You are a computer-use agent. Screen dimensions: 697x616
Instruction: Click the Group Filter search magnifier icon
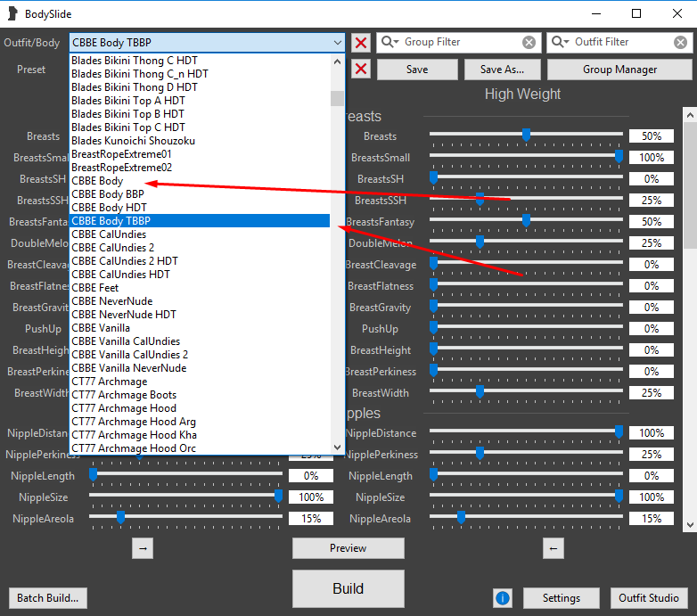click(x=389, y=42)
